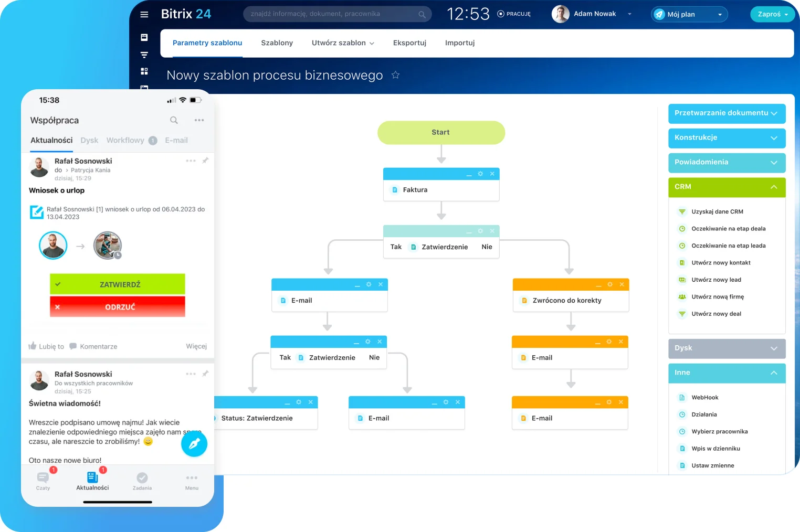This screenshot has height=532, width=800.
Task: Open the hamburger menu in top left
Action: (x=144, y=14)
